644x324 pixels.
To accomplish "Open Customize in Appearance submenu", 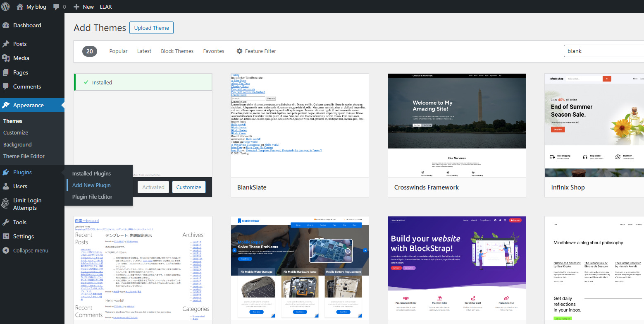I will pyautogui.click(x=16, y=132).
